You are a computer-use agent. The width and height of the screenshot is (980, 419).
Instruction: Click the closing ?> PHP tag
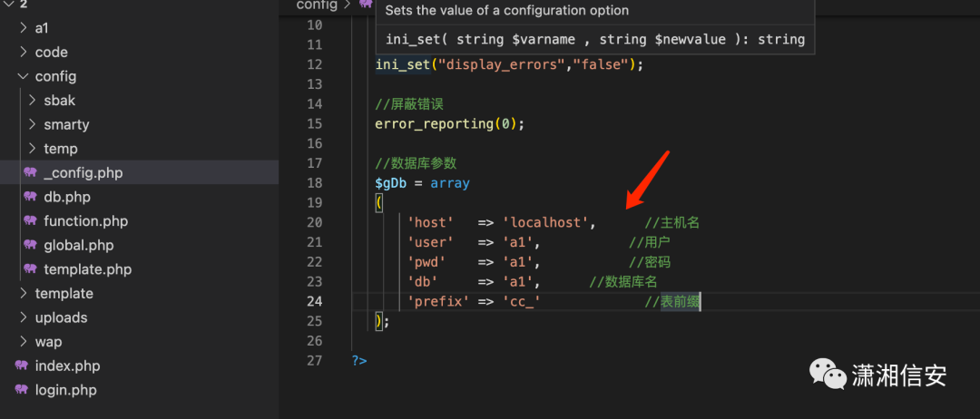pos(359,361)
